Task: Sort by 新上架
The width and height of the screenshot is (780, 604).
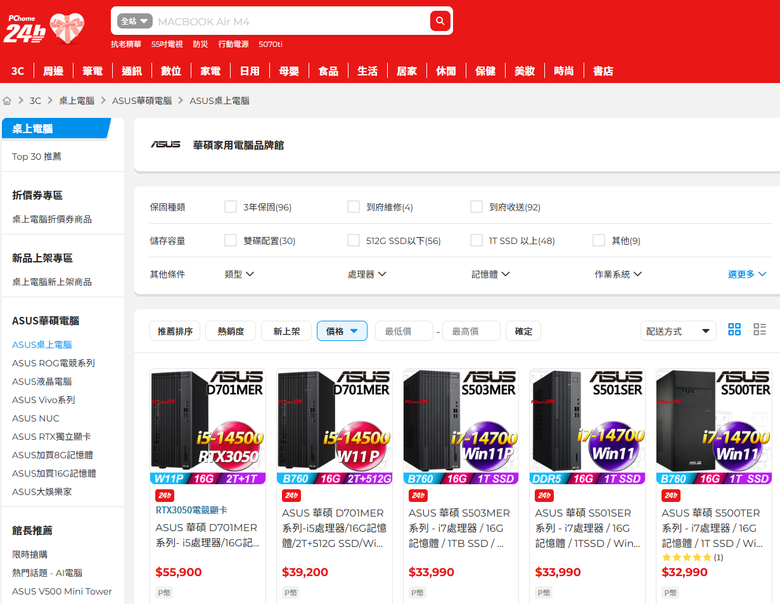Action: [x=287, y=331]
